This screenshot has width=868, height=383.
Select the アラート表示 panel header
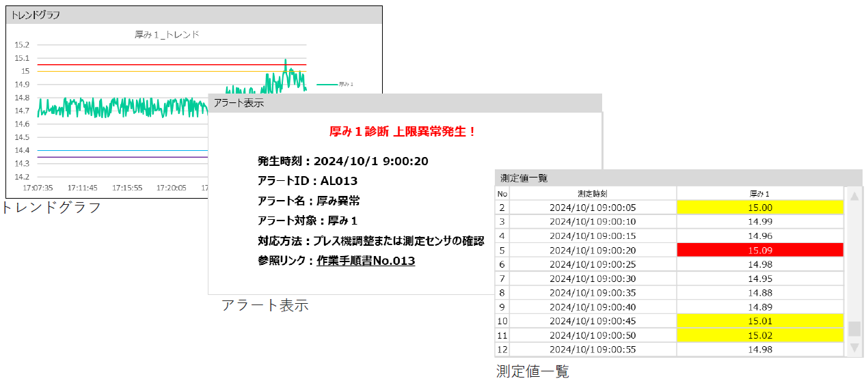405,103
